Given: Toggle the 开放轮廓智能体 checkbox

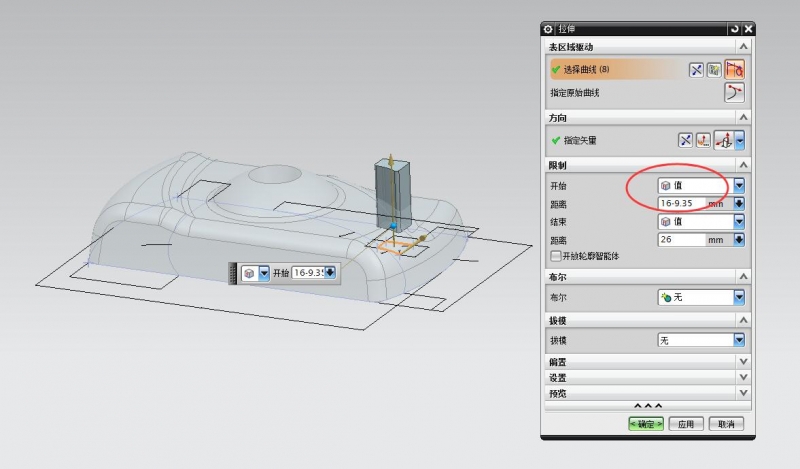Looking at the screenshot, I should tap(555, 256).
